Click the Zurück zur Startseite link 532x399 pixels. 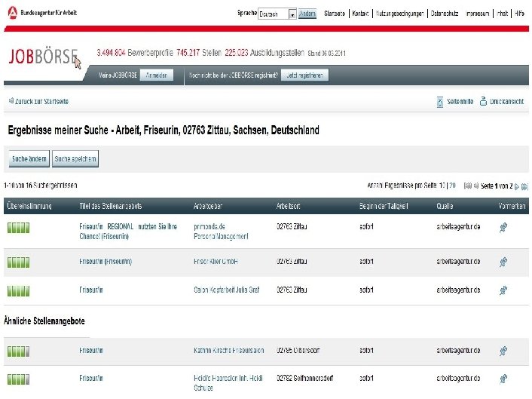pyautogui.click(x=41, y=101)
